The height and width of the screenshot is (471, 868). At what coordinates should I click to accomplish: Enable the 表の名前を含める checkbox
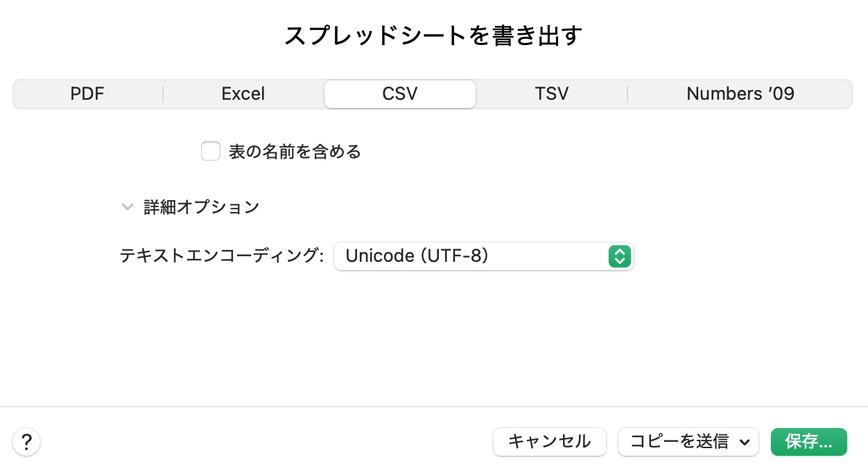(x=211, y=151)
